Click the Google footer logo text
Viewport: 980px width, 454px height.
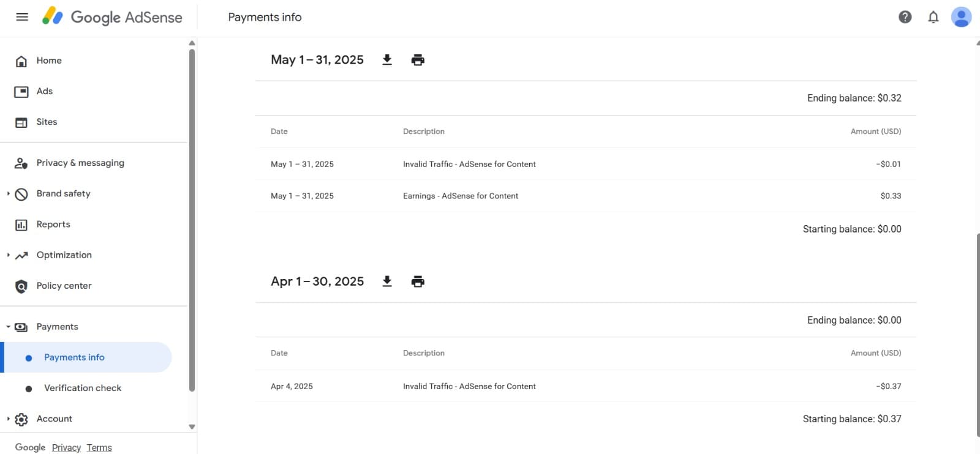pyautogui.click(x=30, y=447)
